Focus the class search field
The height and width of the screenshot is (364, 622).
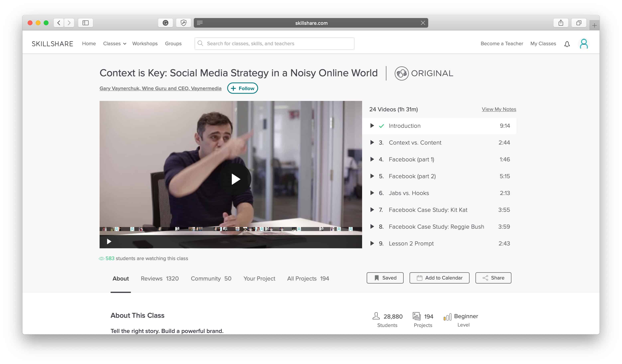tap(275, 44)
